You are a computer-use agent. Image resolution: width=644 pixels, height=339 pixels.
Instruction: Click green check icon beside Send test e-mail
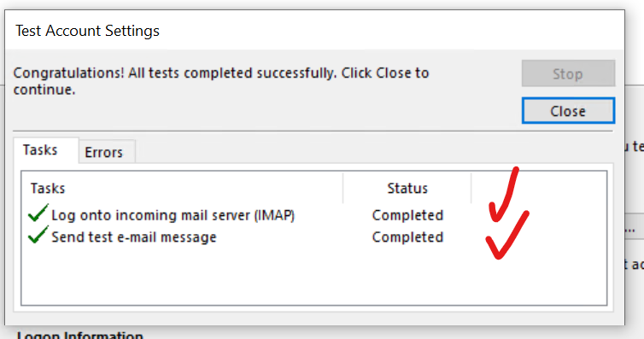[38, 235]
